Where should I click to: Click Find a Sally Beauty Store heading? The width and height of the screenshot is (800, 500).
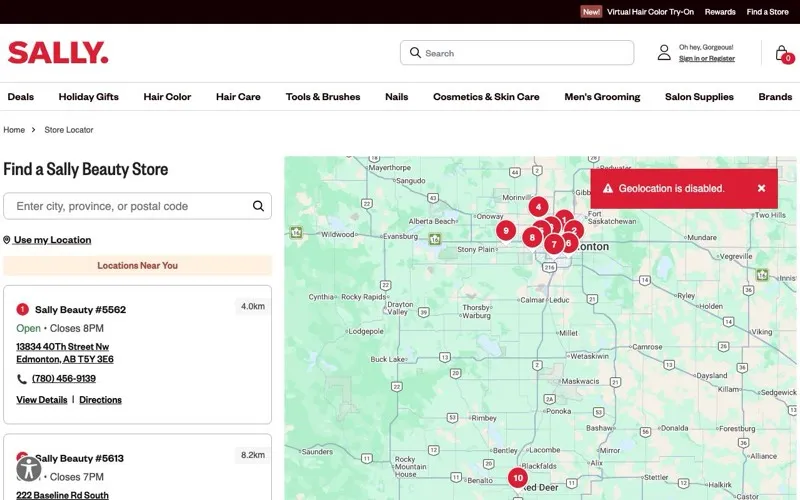click(x=86, y=169)
